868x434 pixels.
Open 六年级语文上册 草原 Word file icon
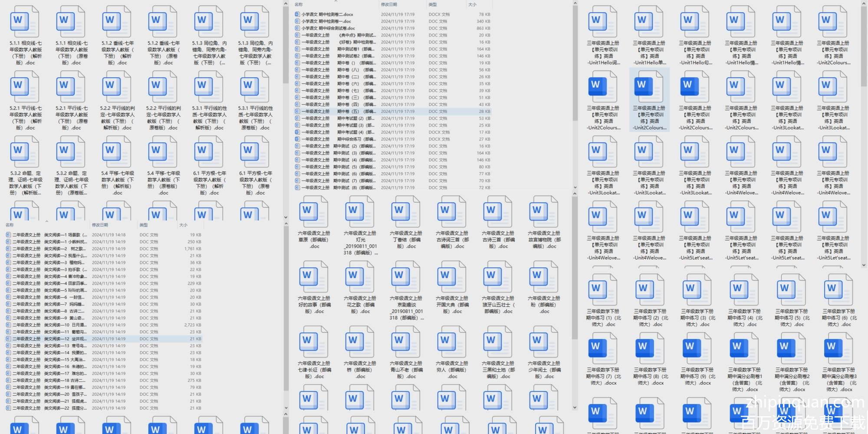click(x=313, y=212)
